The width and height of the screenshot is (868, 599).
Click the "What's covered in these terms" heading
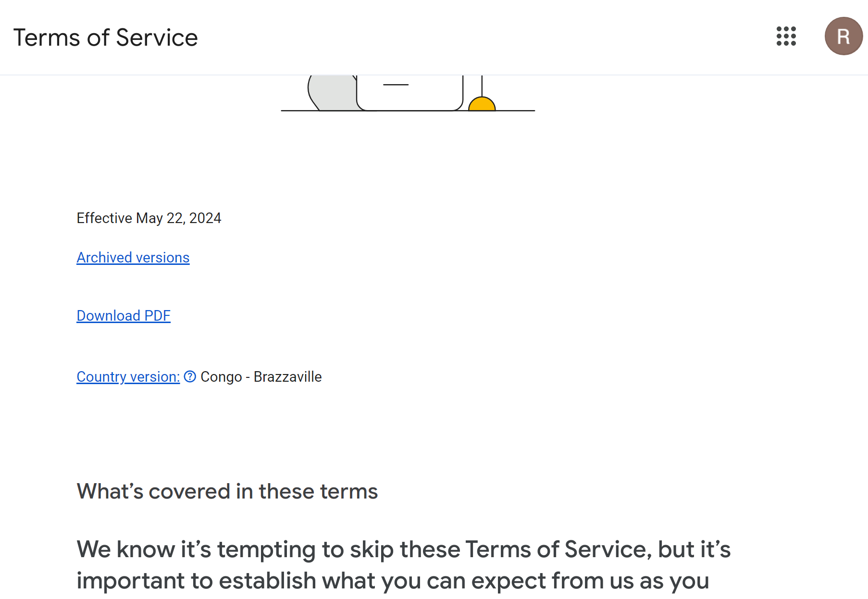coord(227,491)
